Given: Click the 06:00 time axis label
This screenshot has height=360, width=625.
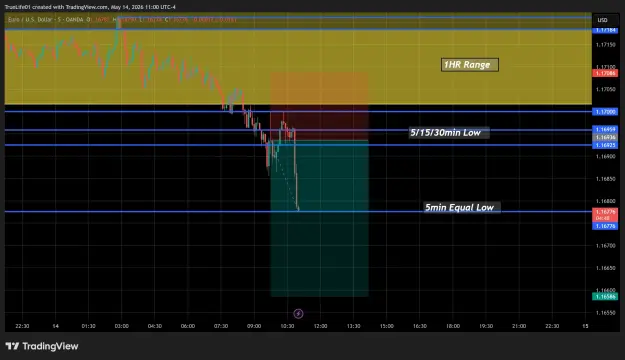Looking at the screenshot, I should click(x=188, y=326).
